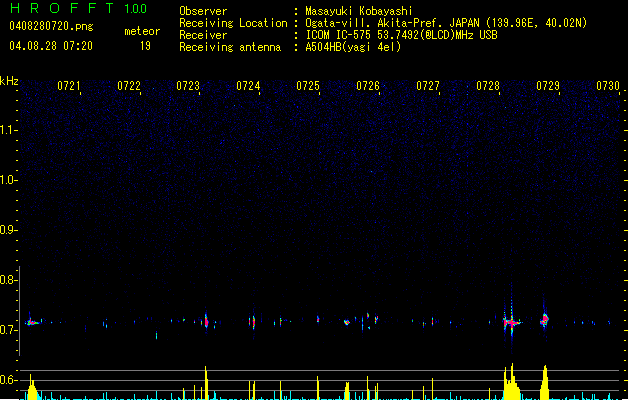Click the 'Receiving antenna' field label
Screen dimensions: 629x400
tap(230, 47)
